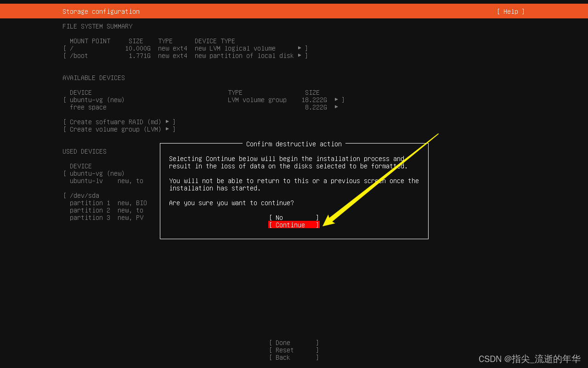Select partition 1 row
The image size is (588, 368).
[x=108, y=203]
